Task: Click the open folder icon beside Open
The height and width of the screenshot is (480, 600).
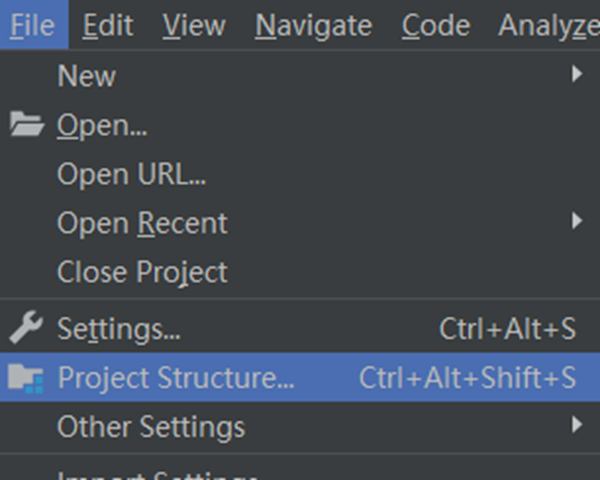Action: [26, 125]
